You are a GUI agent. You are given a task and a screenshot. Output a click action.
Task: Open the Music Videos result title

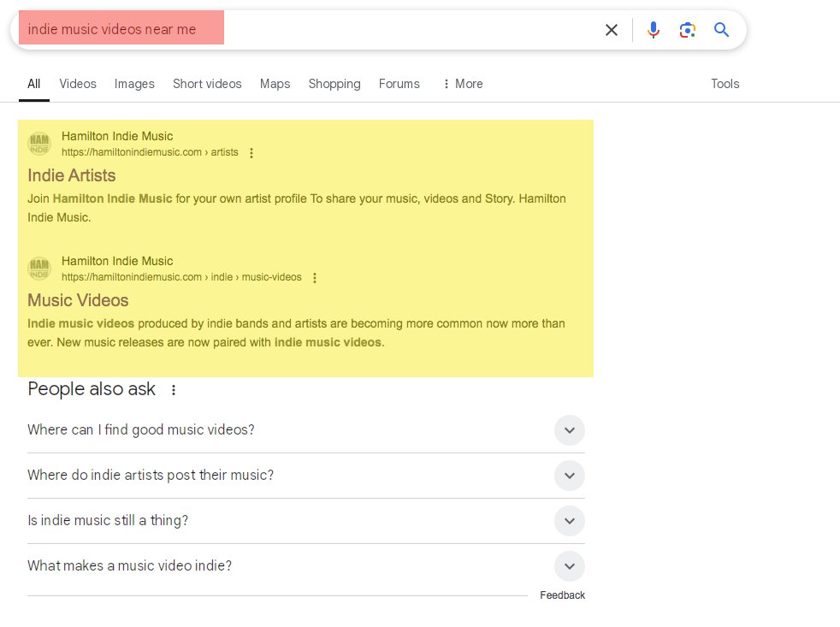click(78, 300)
